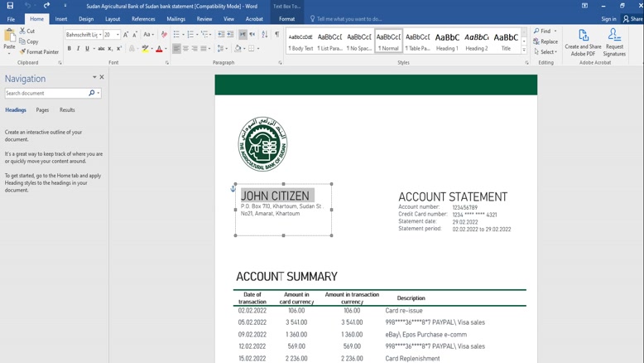Open the red font color swatch
644x363 pixels.
(x=159, y=49)
